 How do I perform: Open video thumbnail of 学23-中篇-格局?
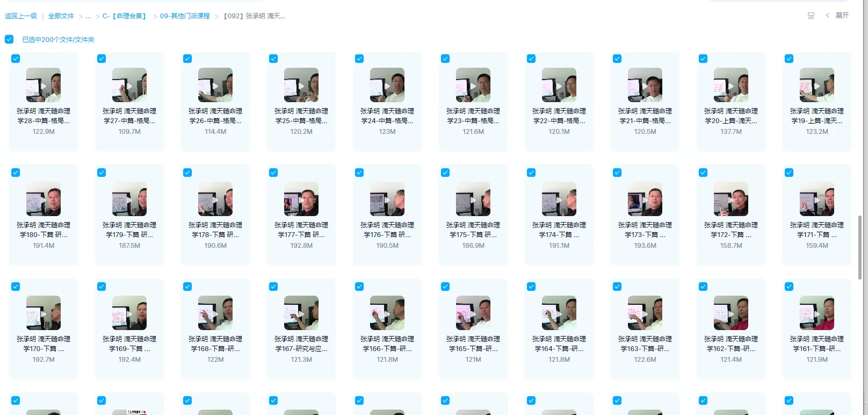(x=473, y=85)
